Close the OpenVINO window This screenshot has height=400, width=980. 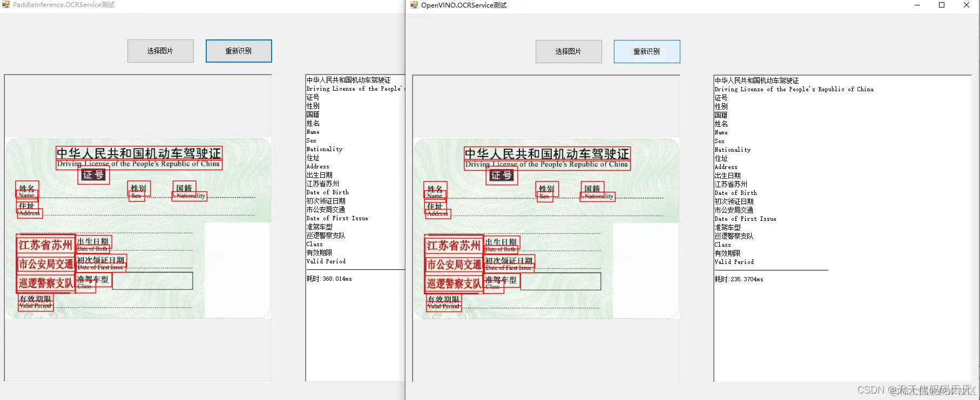click(x=967, y=5)
